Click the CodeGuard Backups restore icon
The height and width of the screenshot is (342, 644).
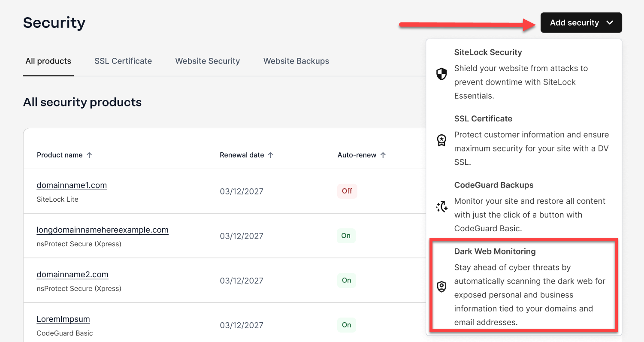point(441,207)
